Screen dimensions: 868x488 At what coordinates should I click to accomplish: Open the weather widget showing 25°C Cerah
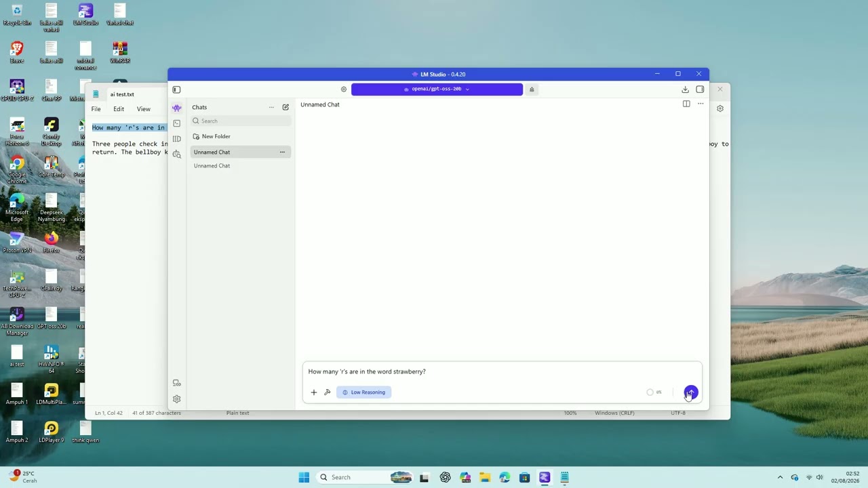point(24,477)
